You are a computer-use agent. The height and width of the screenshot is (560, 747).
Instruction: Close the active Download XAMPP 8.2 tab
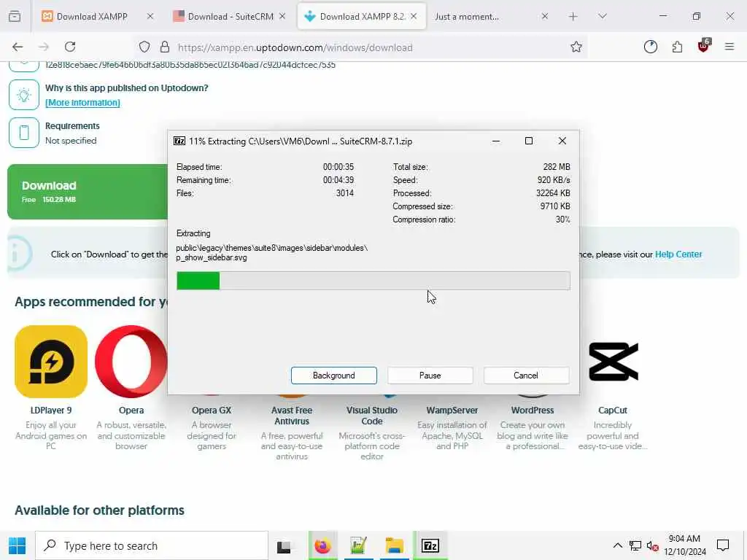414,16
